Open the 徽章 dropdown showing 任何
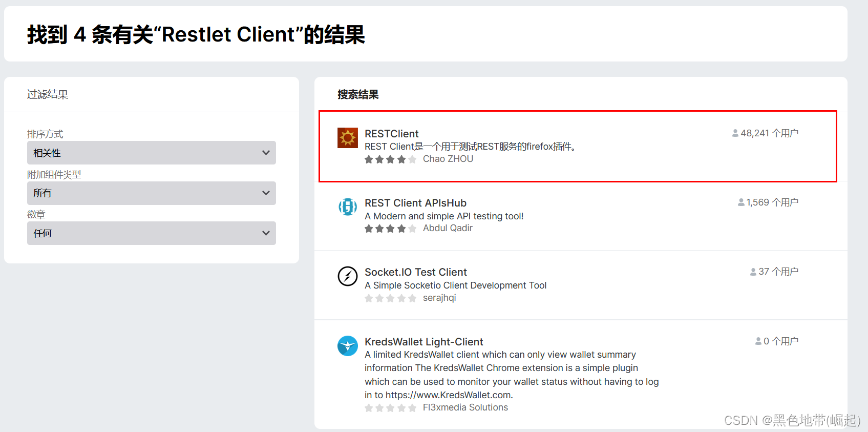The height and width of the screenshot is (432, 868). [x=152, y=233]
